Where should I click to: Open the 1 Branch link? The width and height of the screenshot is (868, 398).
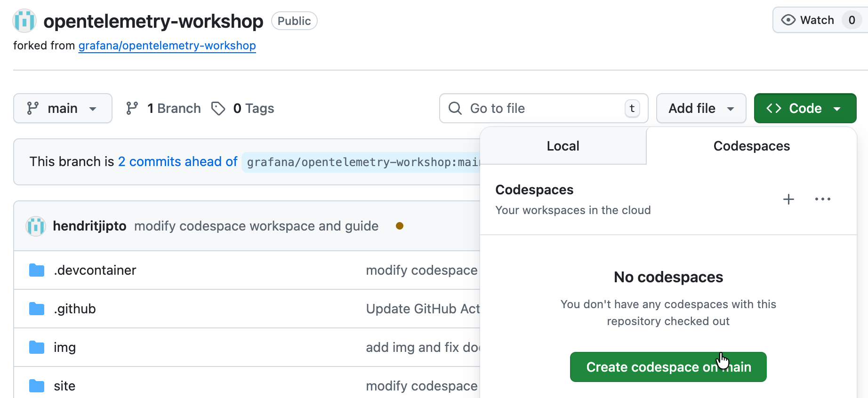click(163, 109)
